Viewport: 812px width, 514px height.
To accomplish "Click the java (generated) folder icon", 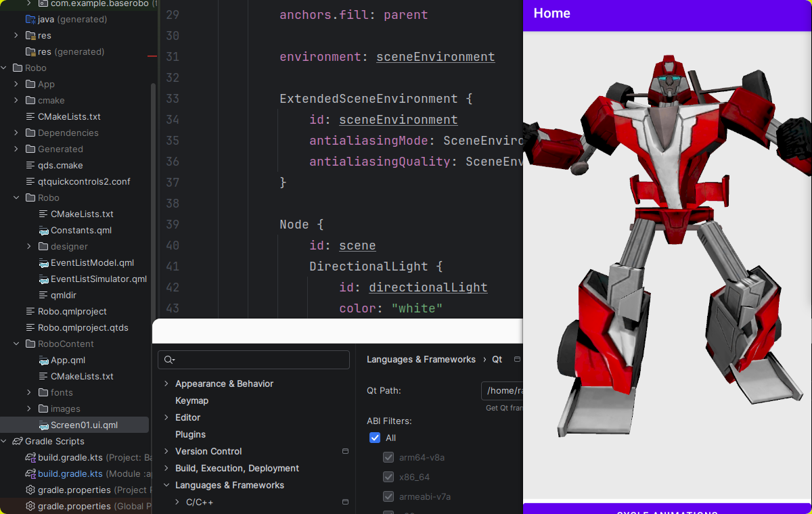I will pos(30,19).
